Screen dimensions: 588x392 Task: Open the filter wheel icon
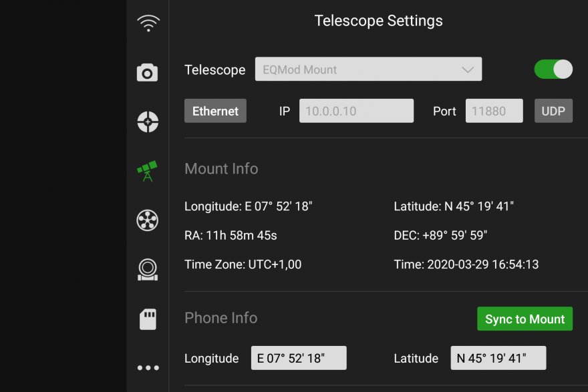[x=148, y=220]
